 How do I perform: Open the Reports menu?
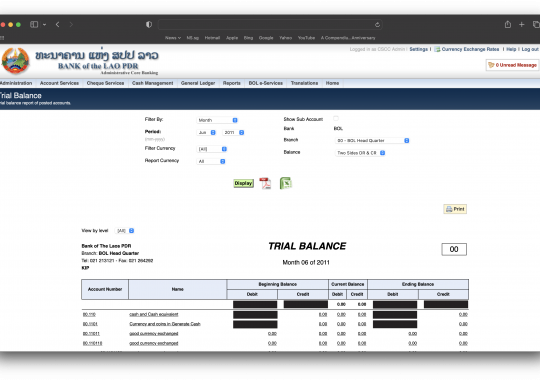232,83
